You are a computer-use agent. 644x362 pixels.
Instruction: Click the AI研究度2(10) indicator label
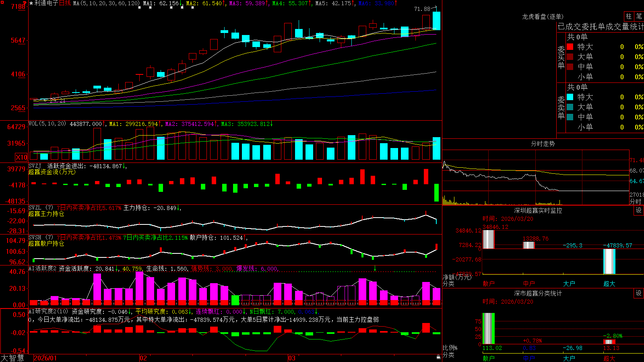click(x=48, y=312)
